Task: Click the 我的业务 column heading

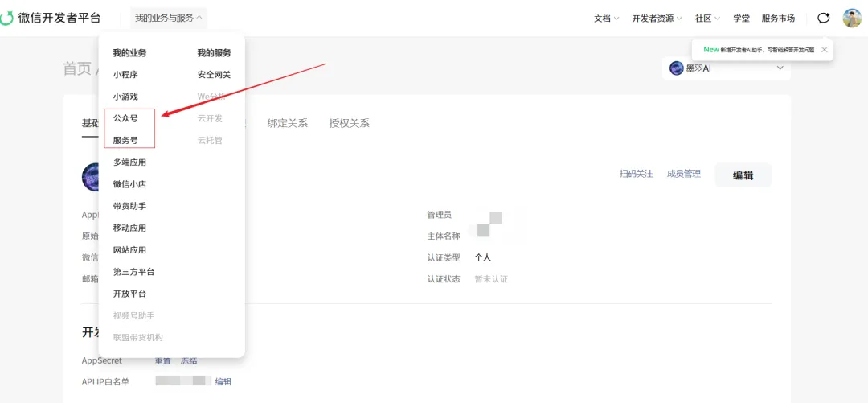Action: pos(129,53)
